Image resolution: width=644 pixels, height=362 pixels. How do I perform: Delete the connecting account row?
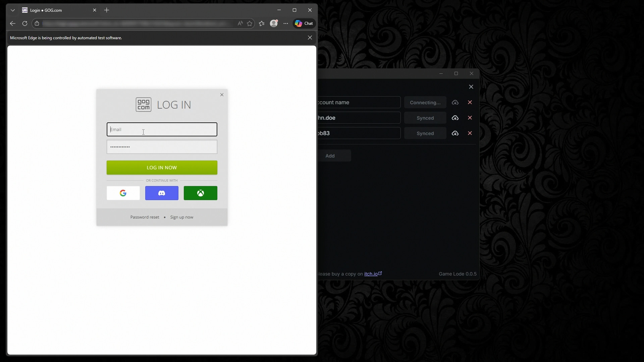[470, 103]
